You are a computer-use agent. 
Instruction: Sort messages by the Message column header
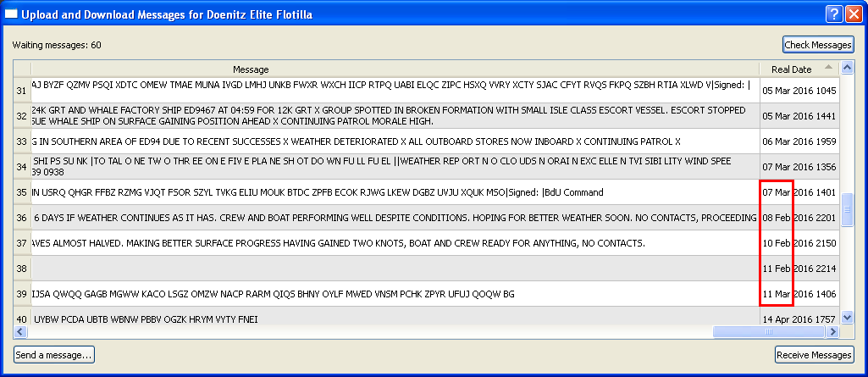coord(251,69)
